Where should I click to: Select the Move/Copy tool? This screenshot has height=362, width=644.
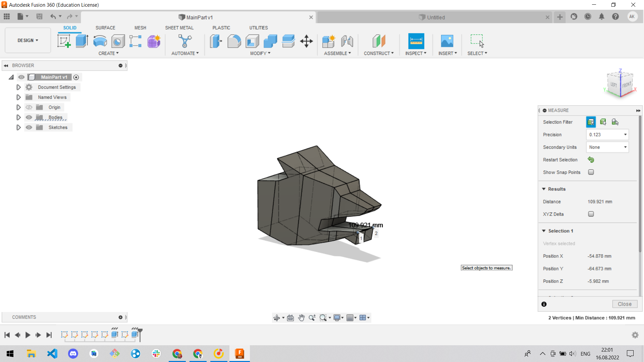306,41
